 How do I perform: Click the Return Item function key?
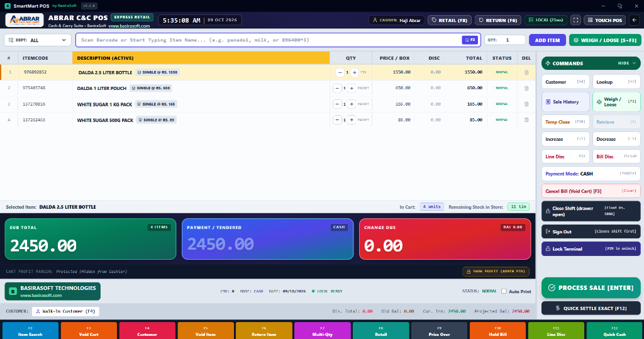point(264,331)
